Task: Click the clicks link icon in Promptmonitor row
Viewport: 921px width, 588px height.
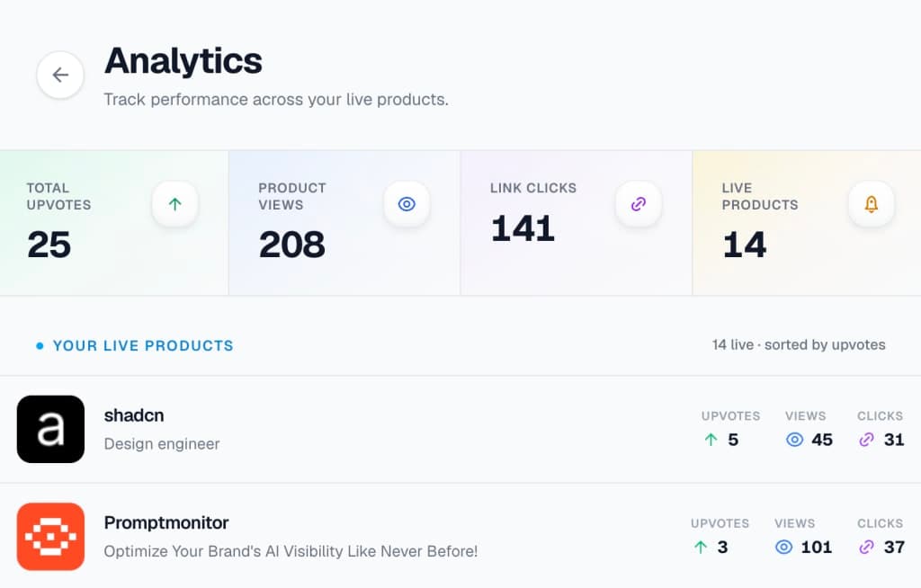Action: click(867, 547)
